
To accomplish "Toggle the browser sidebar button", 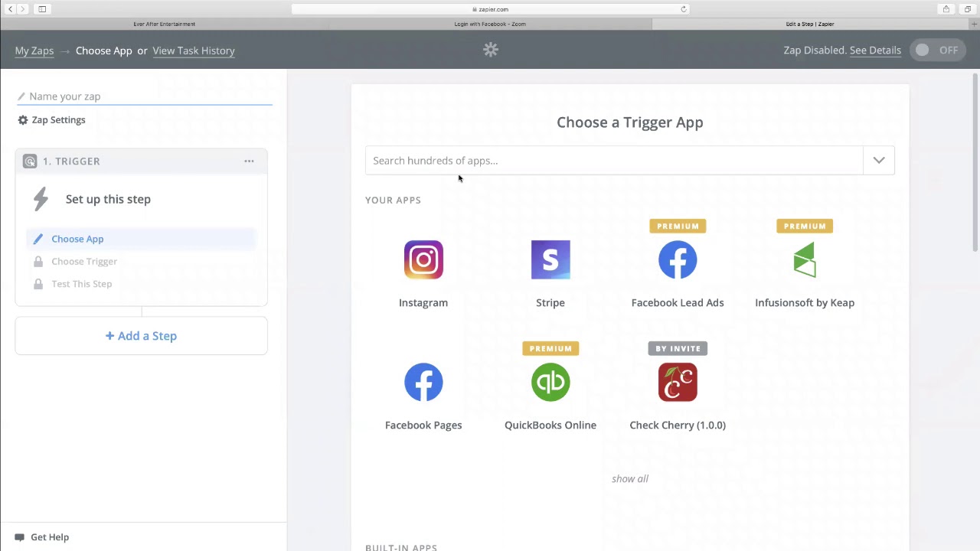I will click(x=42, y=9).
